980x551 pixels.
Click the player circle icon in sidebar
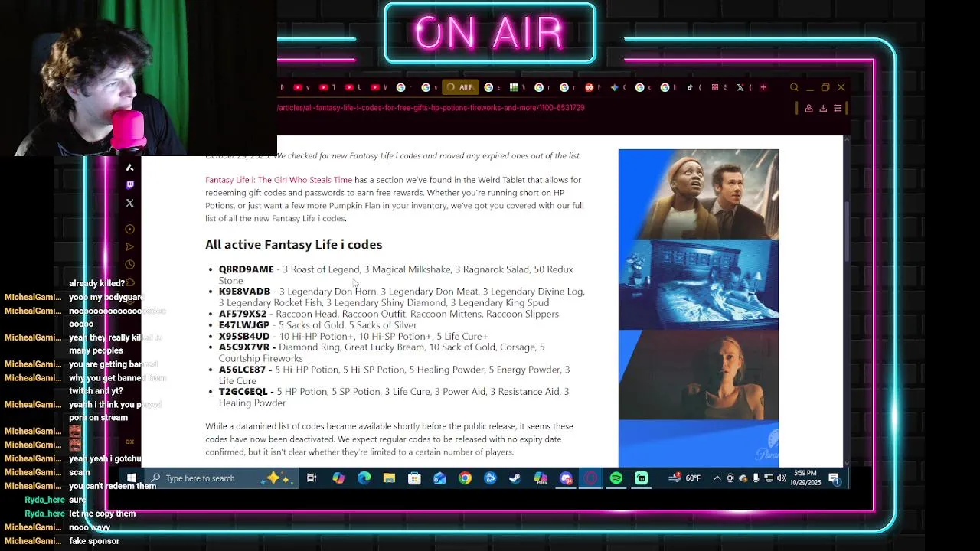pyautogui.click(x=129, y=229)
